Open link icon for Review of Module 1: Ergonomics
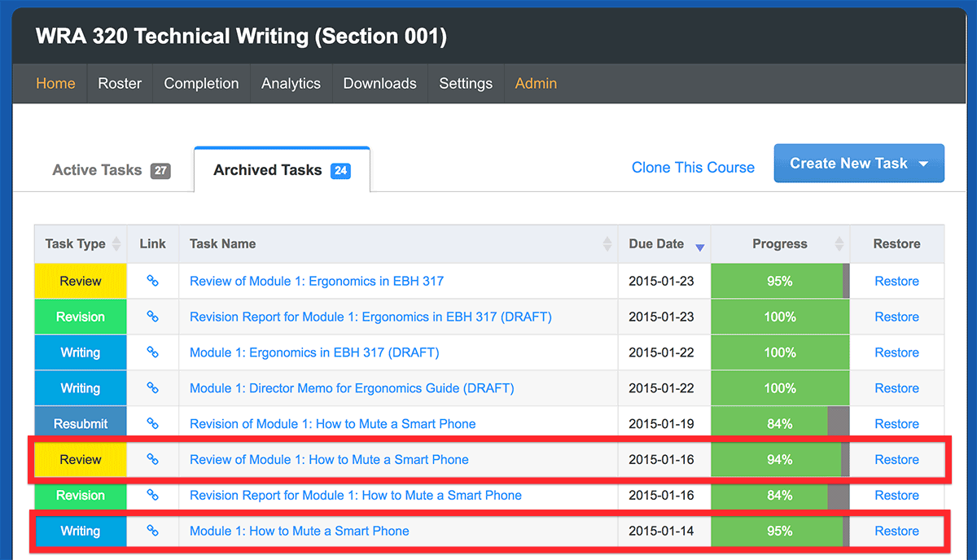 (x=152, y=281)
